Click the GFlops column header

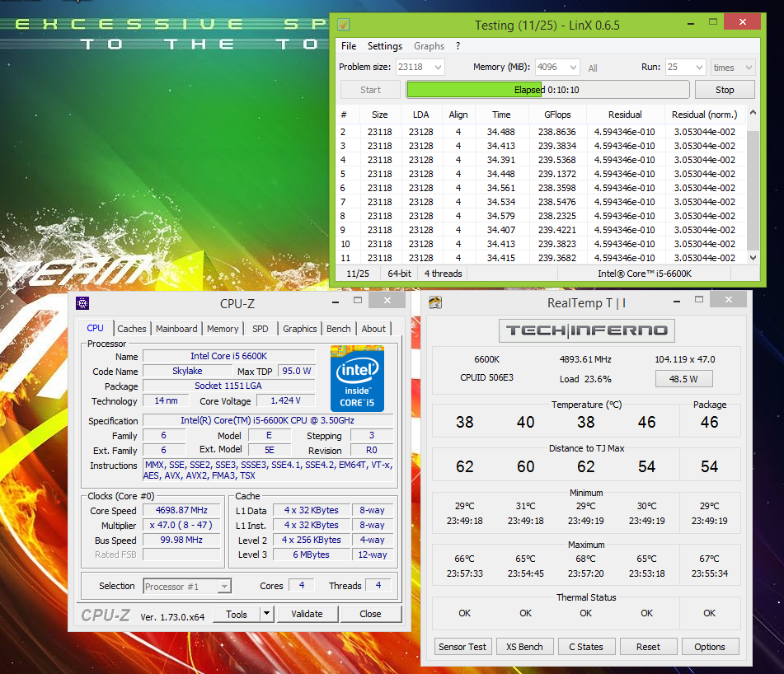pos(557,115)
